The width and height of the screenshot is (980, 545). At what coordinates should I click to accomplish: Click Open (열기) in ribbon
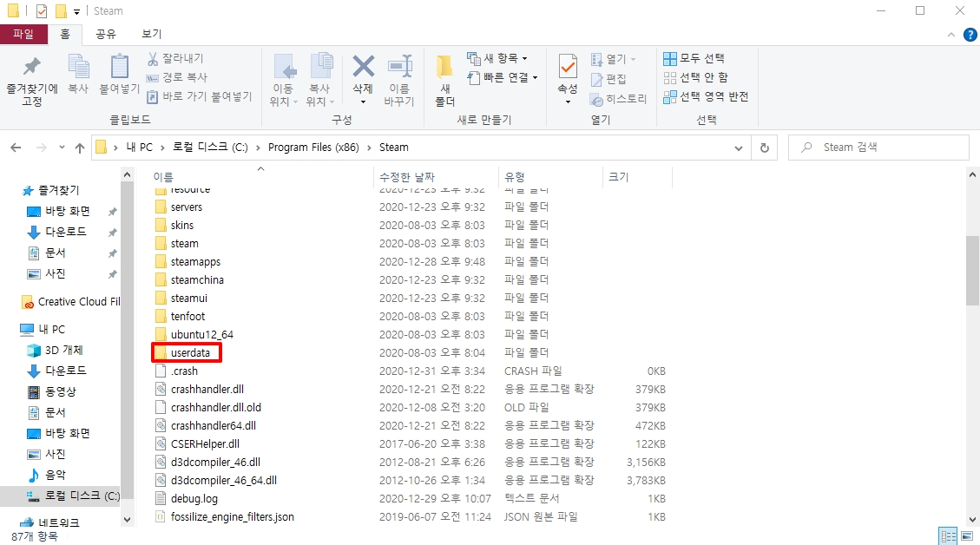pyautogui.click(x=613, y=59)
